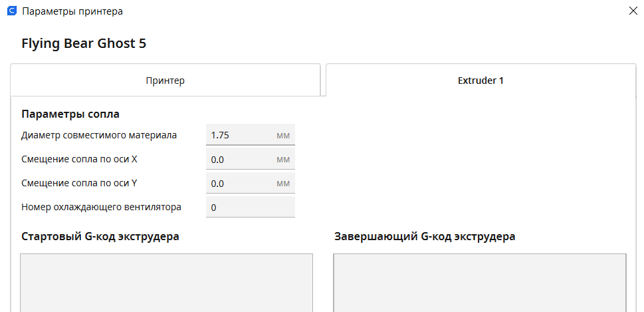
Task: Click the Смещение сопла по оси X field
Action: [250, 159]
